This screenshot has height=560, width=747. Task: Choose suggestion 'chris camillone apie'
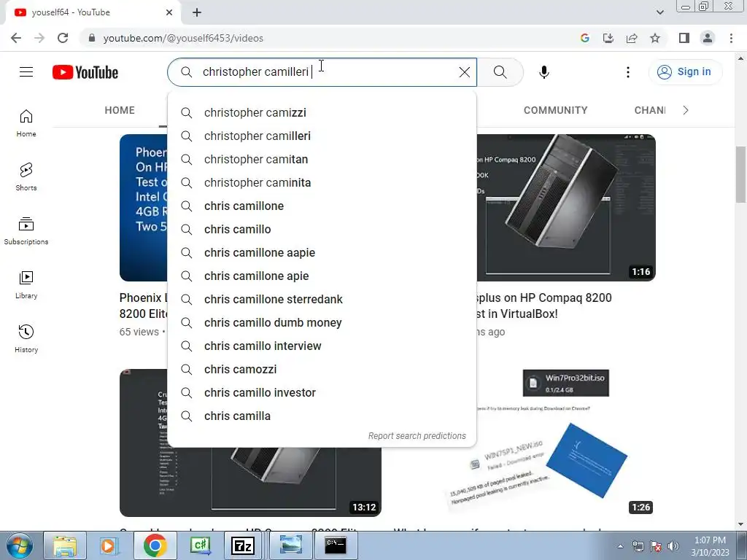322,276
